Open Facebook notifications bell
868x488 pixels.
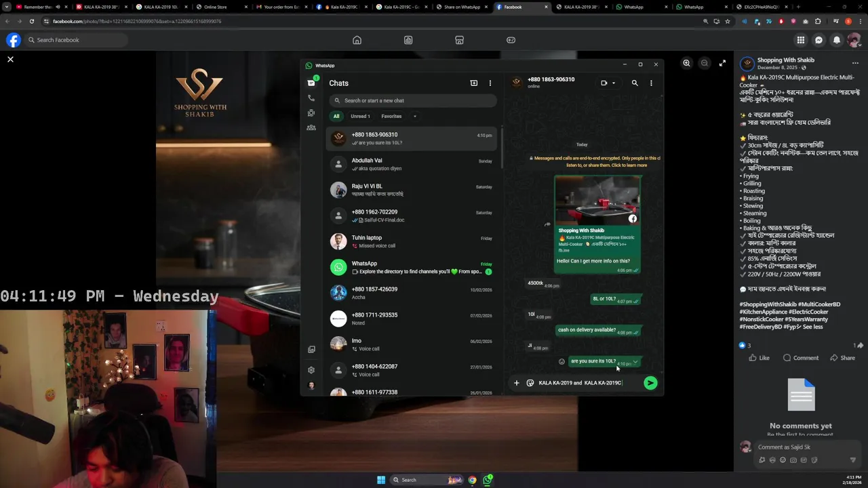click(x=837, y=40)
